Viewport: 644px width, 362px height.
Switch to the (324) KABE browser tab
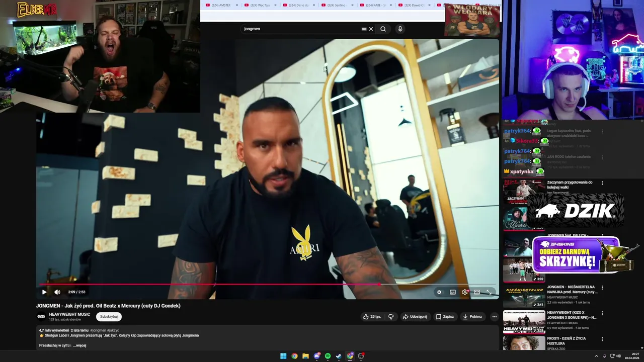point(376,5)
